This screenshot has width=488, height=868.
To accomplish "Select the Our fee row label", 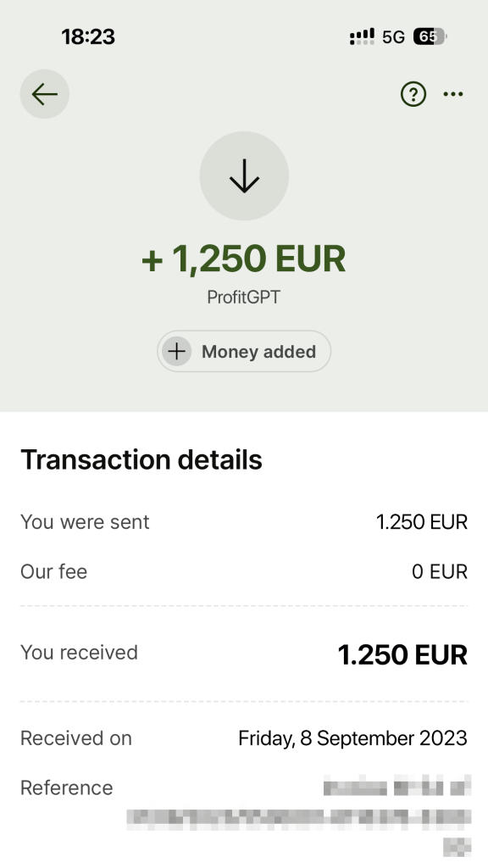I will tap(53, 572).
